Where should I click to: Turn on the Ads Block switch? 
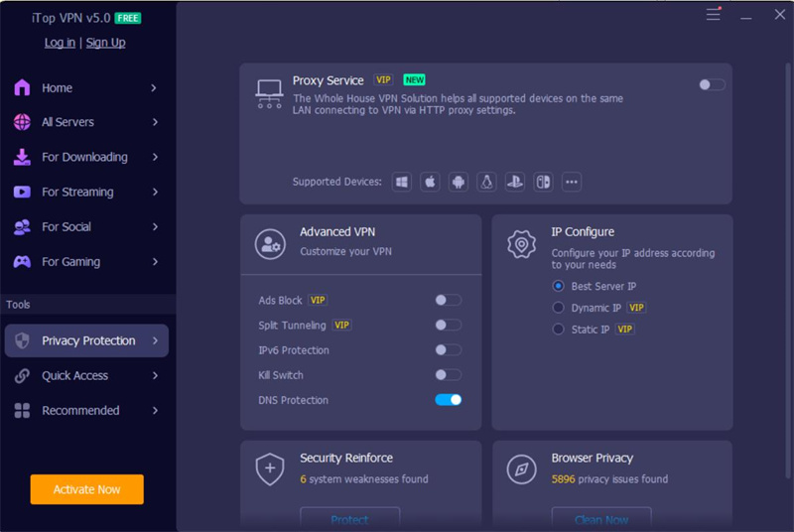click(x=449, y=300)
